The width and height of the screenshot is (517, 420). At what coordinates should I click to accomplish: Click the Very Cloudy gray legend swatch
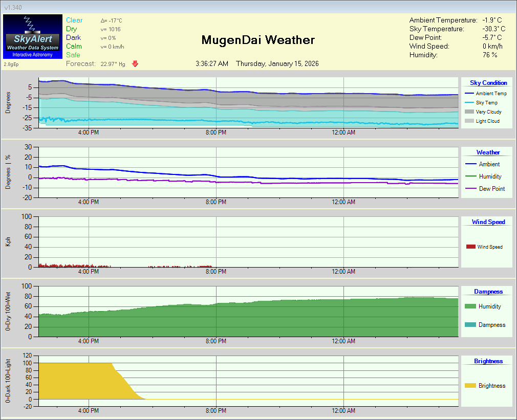(x=469, y=112)
